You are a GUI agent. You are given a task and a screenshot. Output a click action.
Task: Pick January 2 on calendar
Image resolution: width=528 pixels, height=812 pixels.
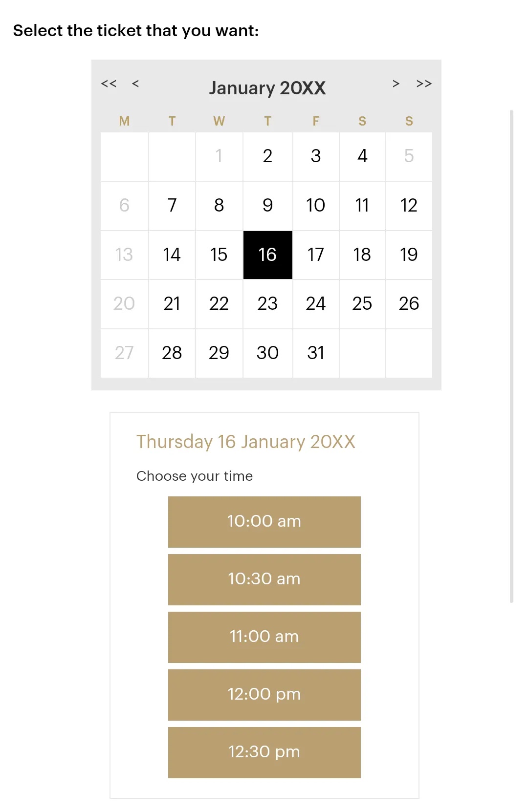[x=267, y=156]
